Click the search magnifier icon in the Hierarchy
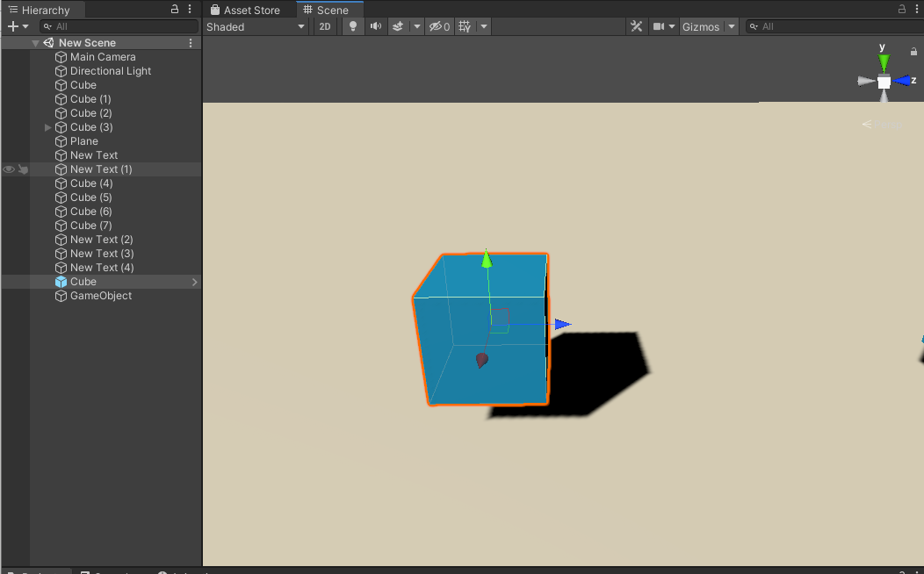The height and width of the screenshot is (574, 924). (x=47, y=26)
